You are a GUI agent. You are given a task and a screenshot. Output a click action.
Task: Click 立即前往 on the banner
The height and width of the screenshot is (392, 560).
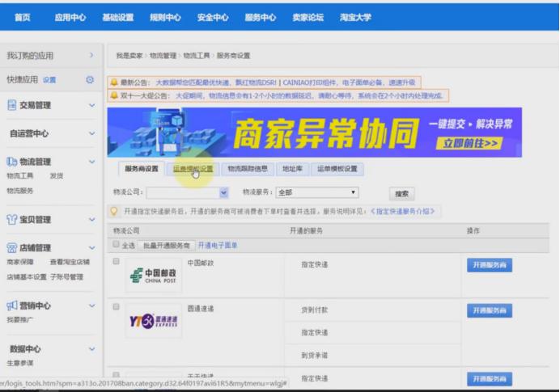[x=469, y=143]
